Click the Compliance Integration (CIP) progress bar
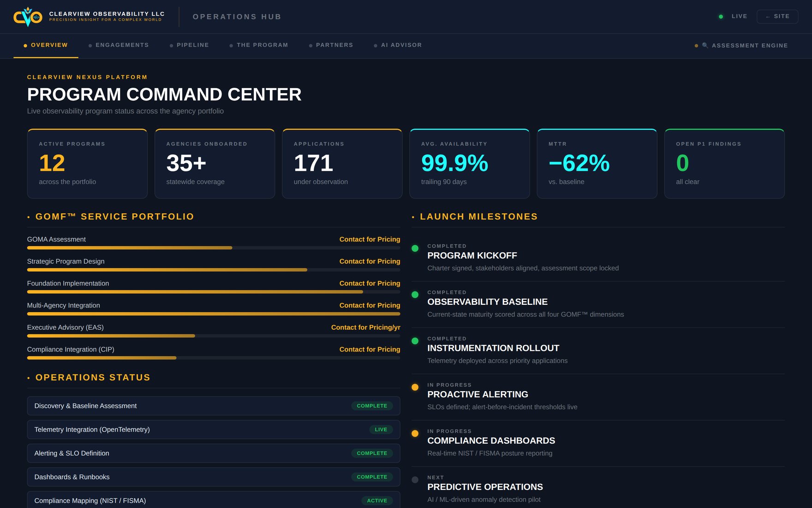This screenshot has height=508, width=812. (214, 358)
